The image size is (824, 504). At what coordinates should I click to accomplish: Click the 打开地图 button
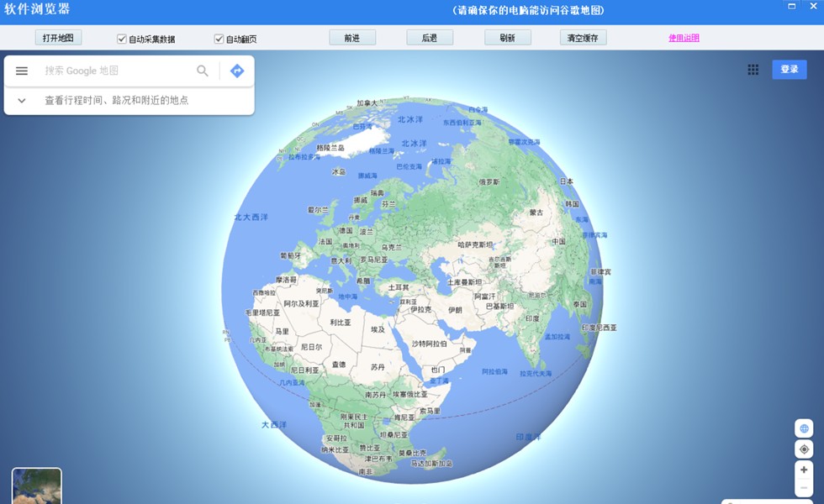click(58, 38)
